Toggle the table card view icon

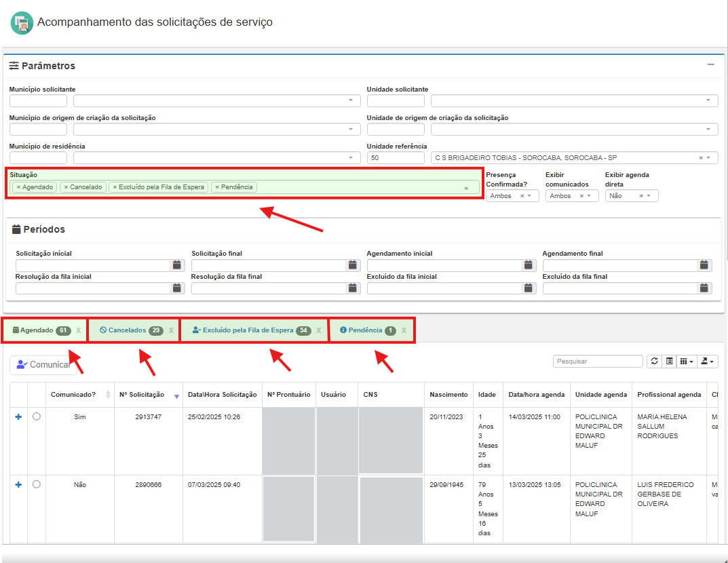pyautogui.click(x=670, y=362)
